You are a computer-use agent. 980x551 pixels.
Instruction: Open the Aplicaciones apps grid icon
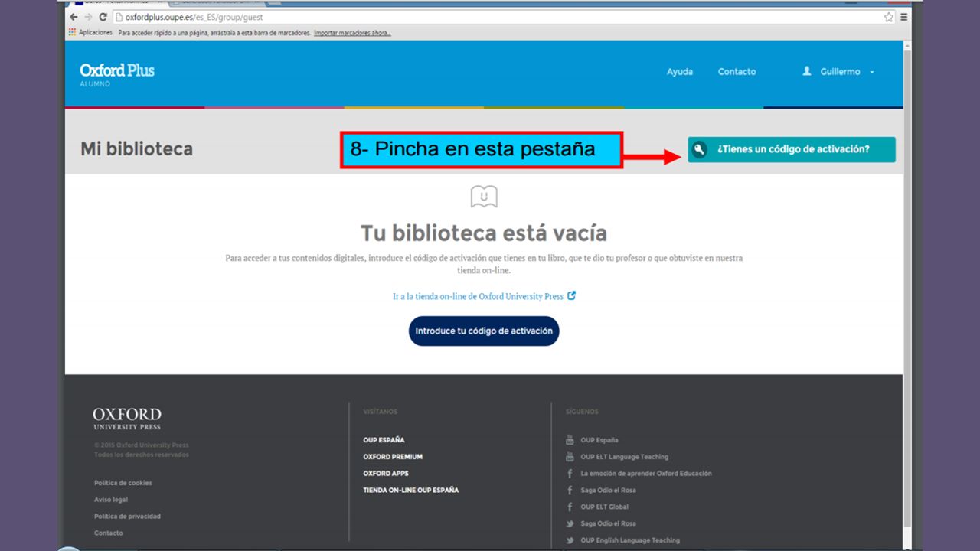[x=73, y=33]
